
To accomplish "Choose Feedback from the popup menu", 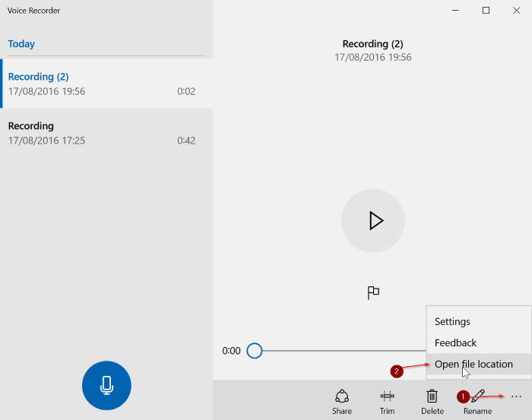I will (x=478, y=343).
